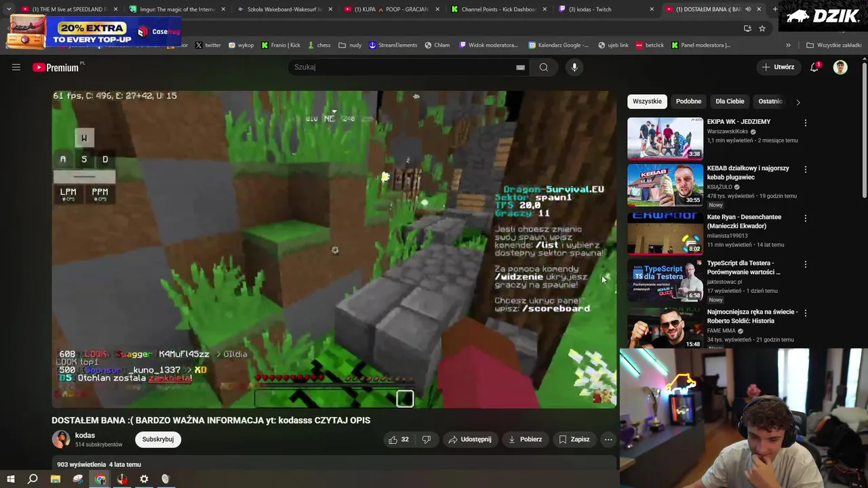Mute the DOSTAŁEM BANA tab audio icon
Screen dimensions: 868x488
click(748, 9)
